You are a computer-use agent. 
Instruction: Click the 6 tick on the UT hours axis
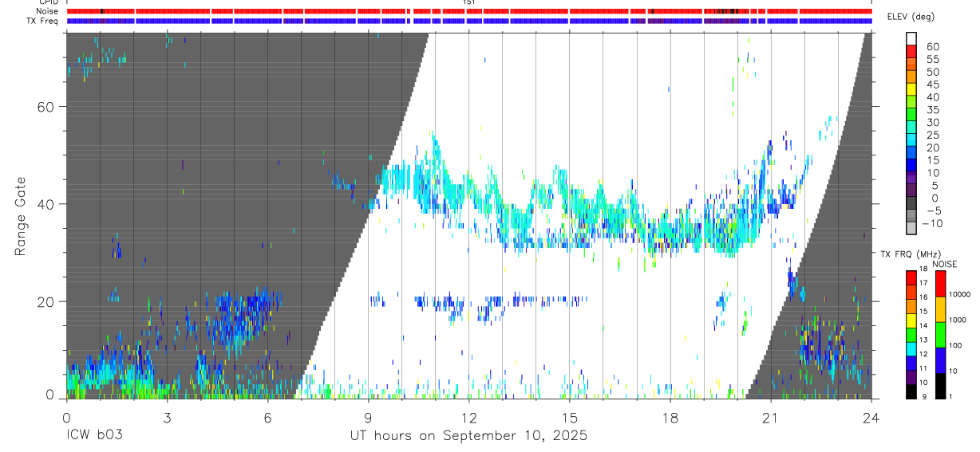pos(267,417)
